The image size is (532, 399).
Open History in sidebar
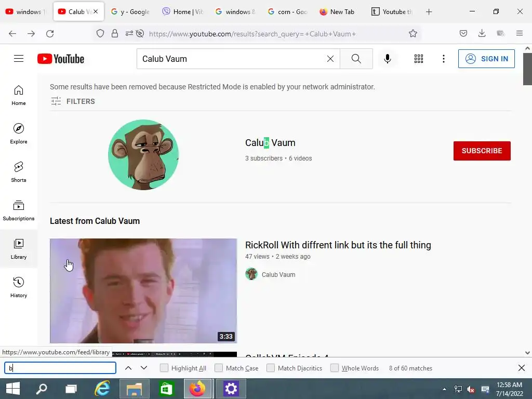pos(19,287)
